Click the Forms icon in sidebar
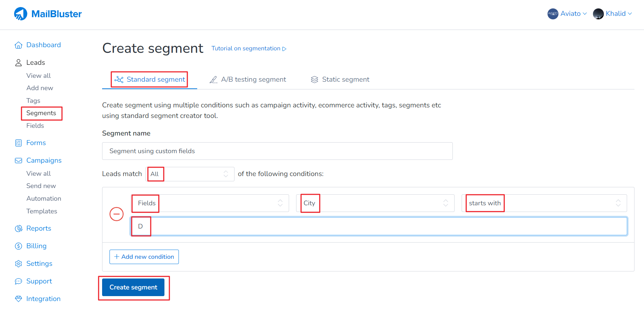The image size is (644, 313). coord(18,143)
